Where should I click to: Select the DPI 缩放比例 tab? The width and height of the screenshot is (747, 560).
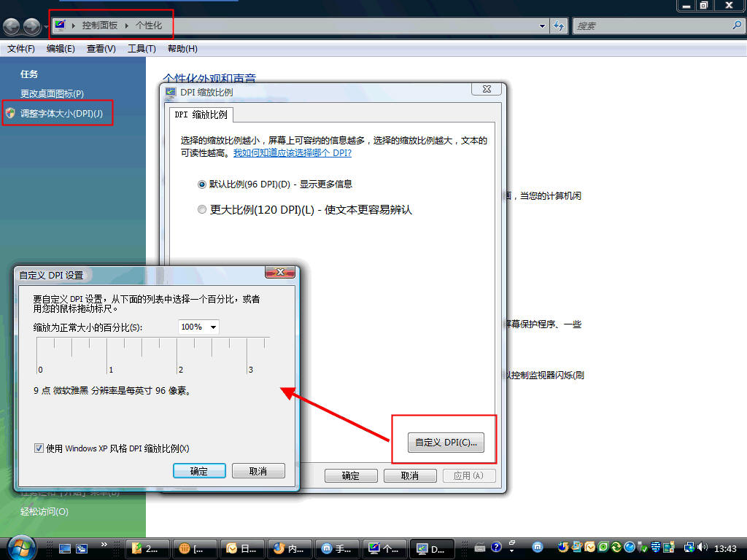pos(201,114)
